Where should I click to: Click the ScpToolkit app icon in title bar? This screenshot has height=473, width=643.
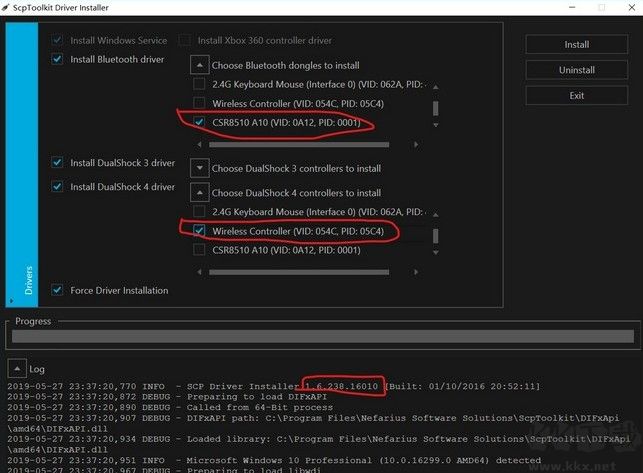click(x=5, y=7)
